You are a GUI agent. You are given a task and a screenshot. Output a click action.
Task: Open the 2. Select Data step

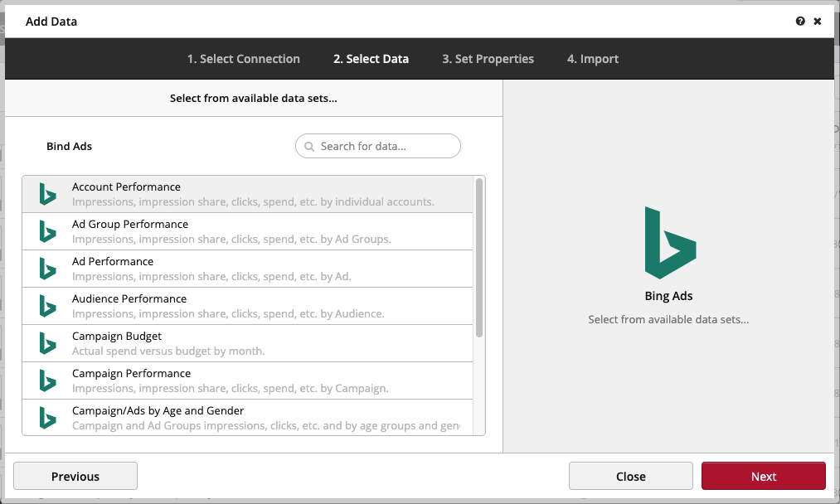[371, 59]
